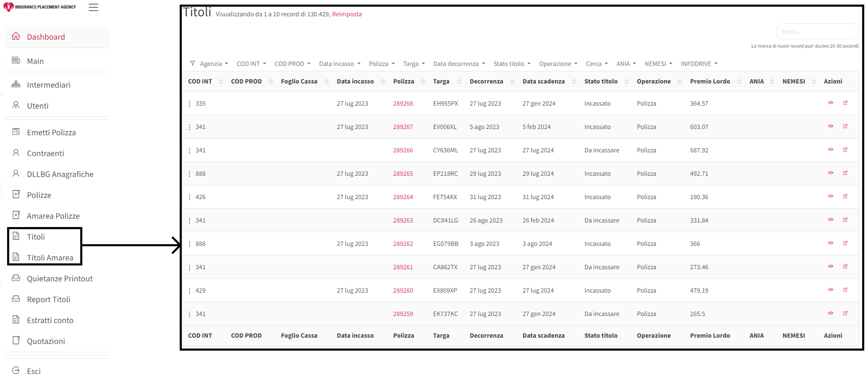Go to Report Titoli in sidebar
This screenshot has height=379, width=868.
(48, 299)
